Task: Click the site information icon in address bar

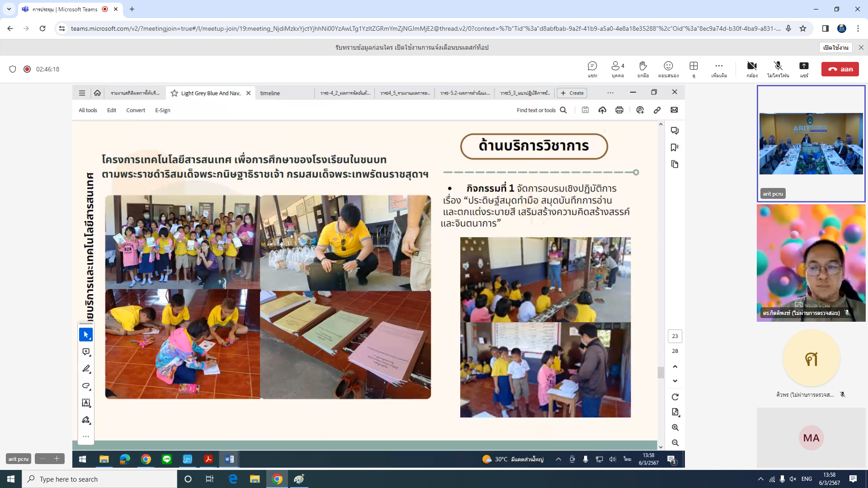Action: (x=62, y=28)
